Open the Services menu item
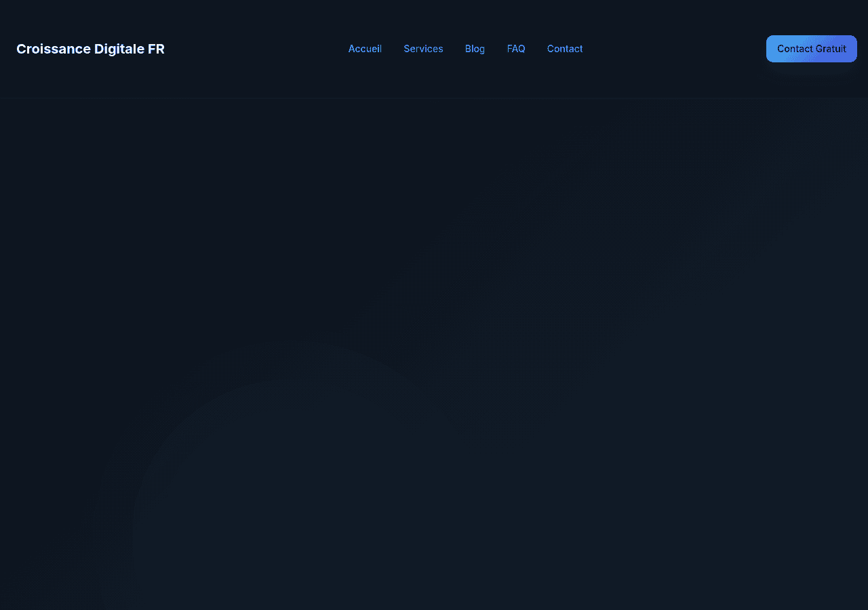Screen dimensions: 868x610 point(423,49)
